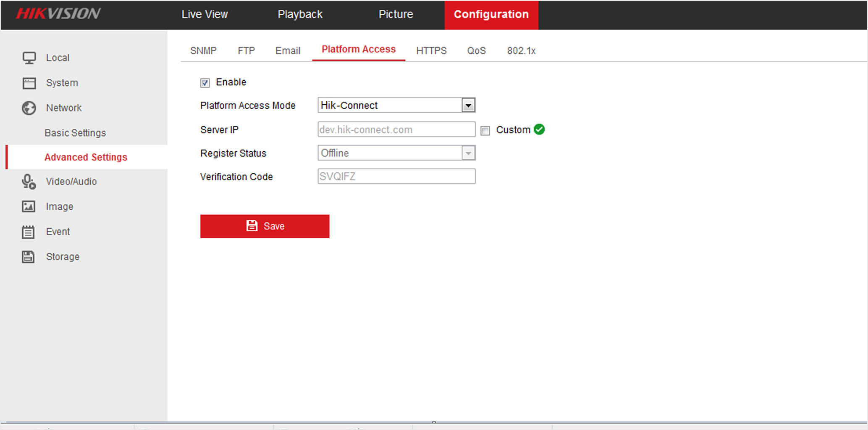Click the Verification Code input field
Viewport: 868px width, 430px height.
[396, 176]
